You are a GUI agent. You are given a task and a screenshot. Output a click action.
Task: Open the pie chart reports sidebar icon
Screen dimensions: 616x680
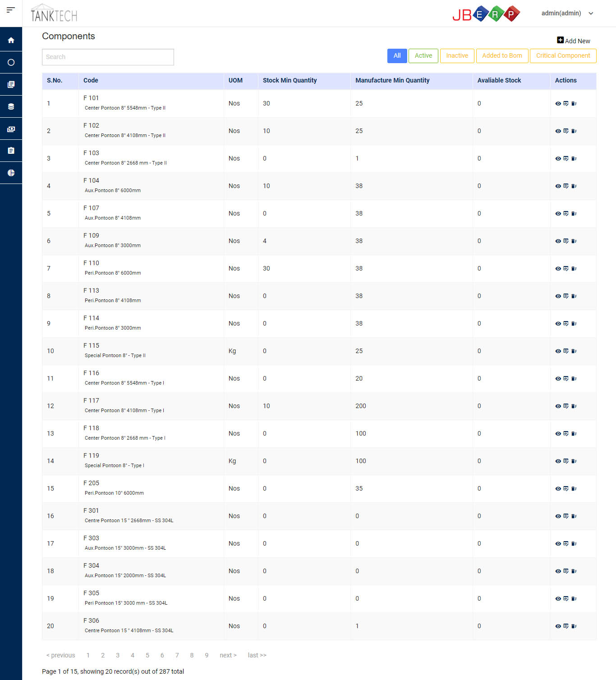11,173
